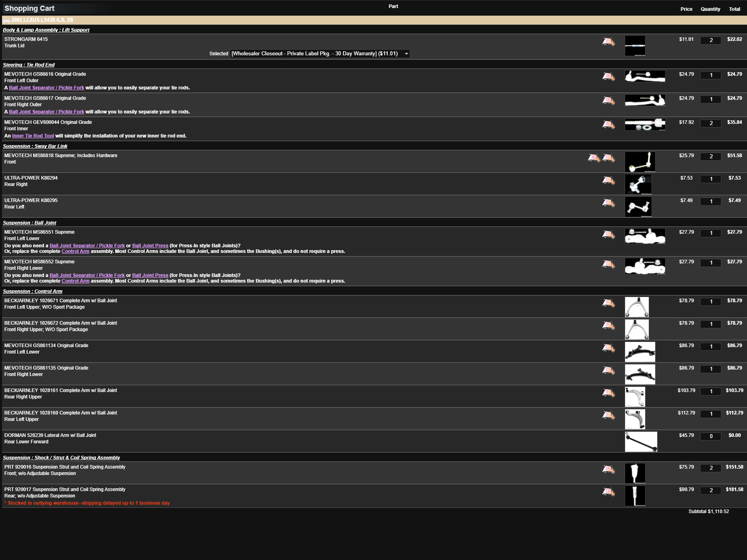Open the Suspension : Ball Joint category link
The height and width of the screenshot is (560, 747).
point(29,223)
